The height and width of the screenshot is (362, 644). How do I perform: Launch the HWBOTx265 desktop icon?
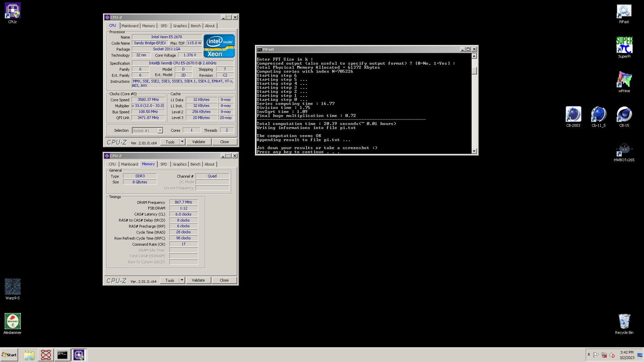(624, 152)
